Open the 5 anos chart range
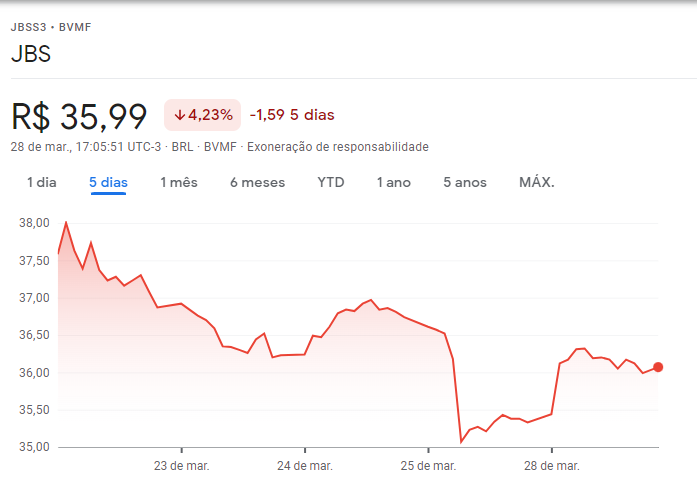 click(x=465, y=182)
